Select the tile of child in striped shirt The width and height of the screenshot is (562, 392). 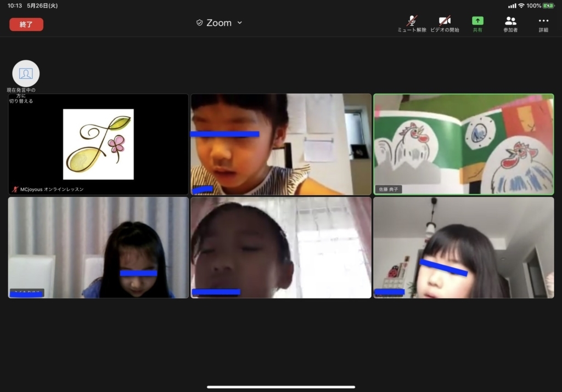[281, 144]
